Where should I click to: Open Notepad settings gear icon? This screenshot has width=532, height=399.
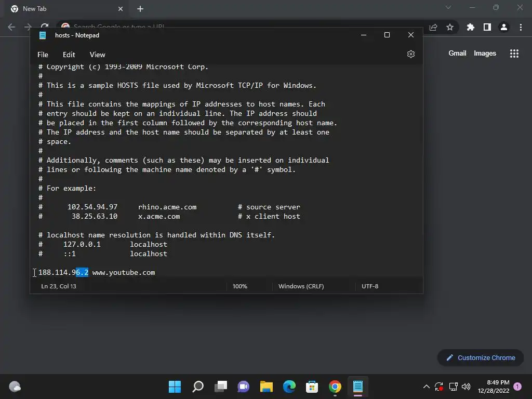411,54
